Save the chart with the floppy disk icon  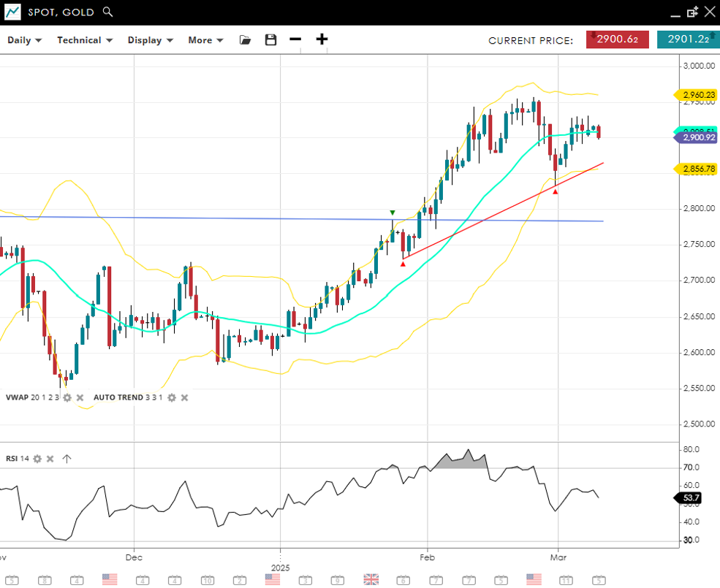click(270, 40)
